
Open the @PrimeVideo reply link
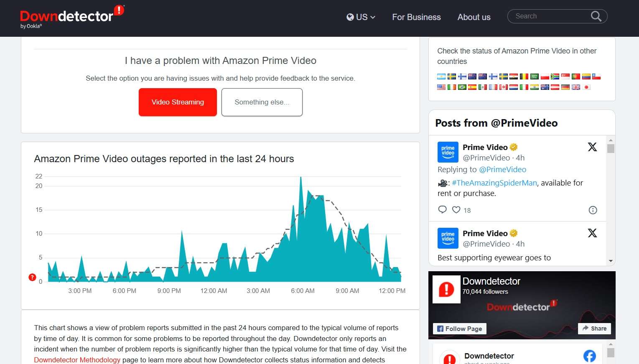pyautogui.click(x=502, y=169)
